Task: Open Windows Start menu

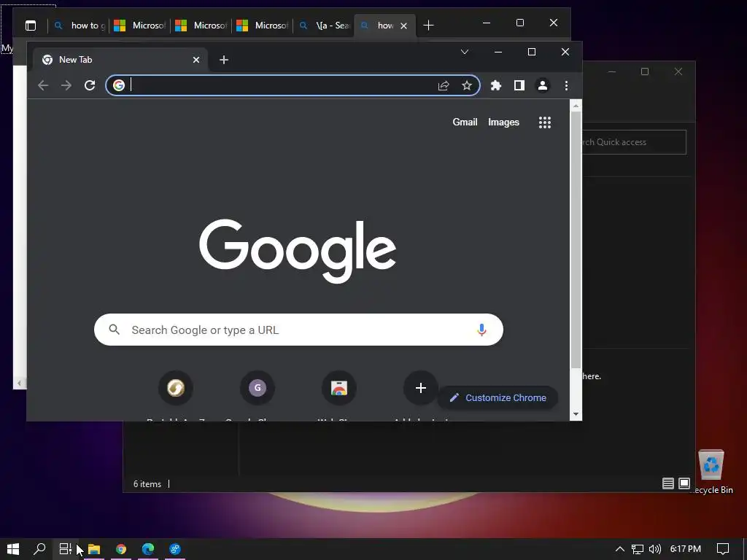Action: click(x=13, y=549)
